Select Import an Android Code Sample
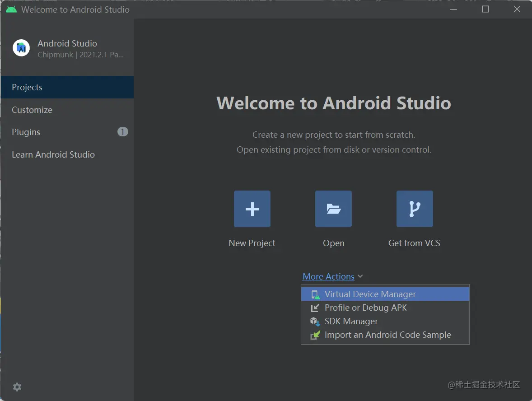Image resolution: width=532 pixels, height=401 pixels. (x=385, y=335)
